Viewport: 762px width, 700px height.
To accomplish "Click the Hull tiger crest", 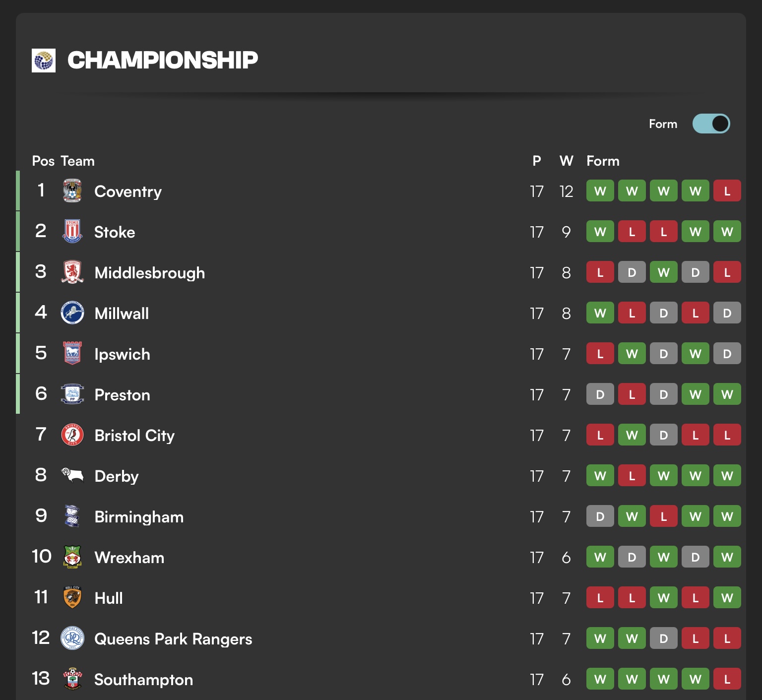I will coord(72,598).
